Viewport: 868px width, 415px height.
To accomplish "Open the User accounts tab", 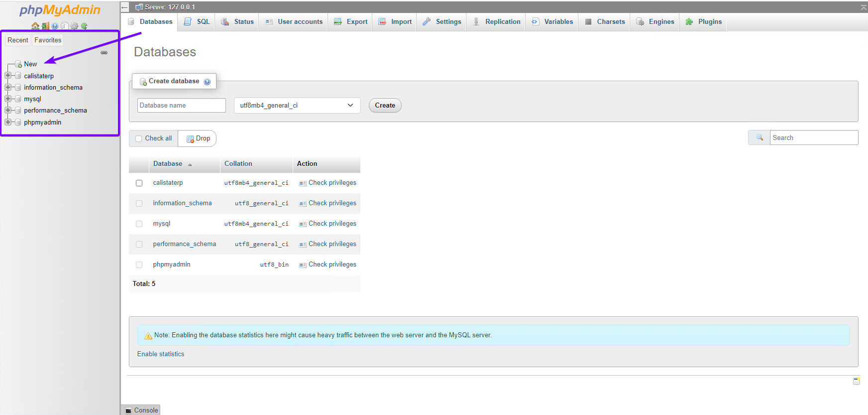I will tap(294, 21).
